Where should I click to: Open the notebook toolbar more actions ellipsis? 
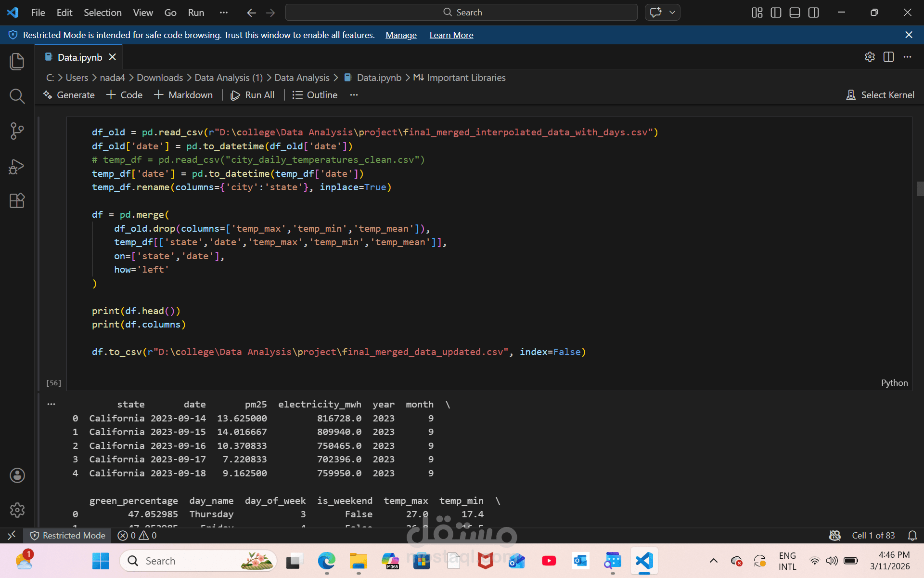(354, 95)
